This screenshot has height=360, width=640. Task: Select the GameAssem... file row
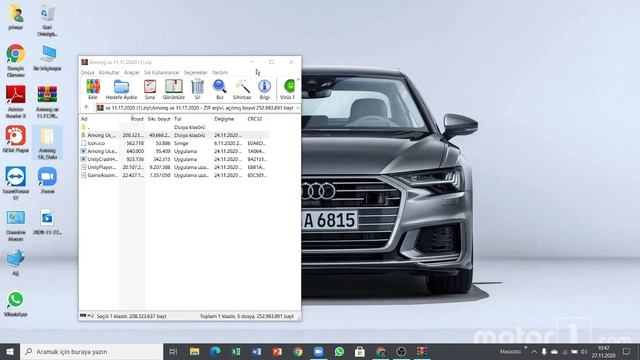[174, 175]
